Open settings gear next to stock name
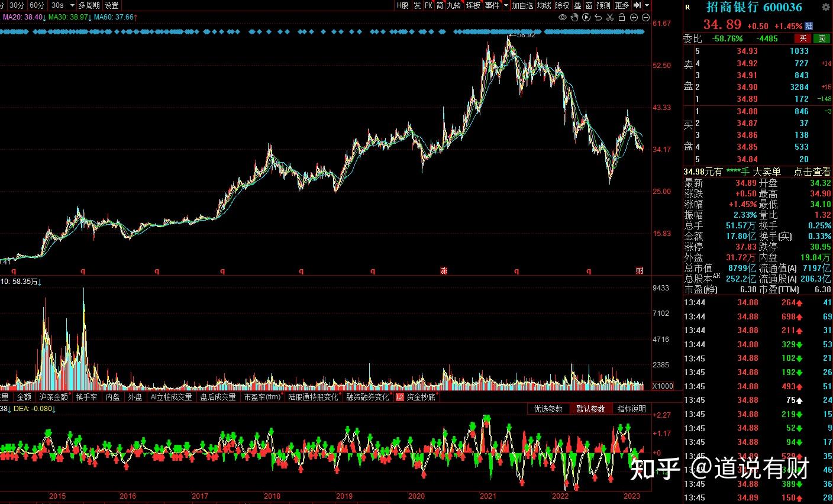 [x=826, y=8]
